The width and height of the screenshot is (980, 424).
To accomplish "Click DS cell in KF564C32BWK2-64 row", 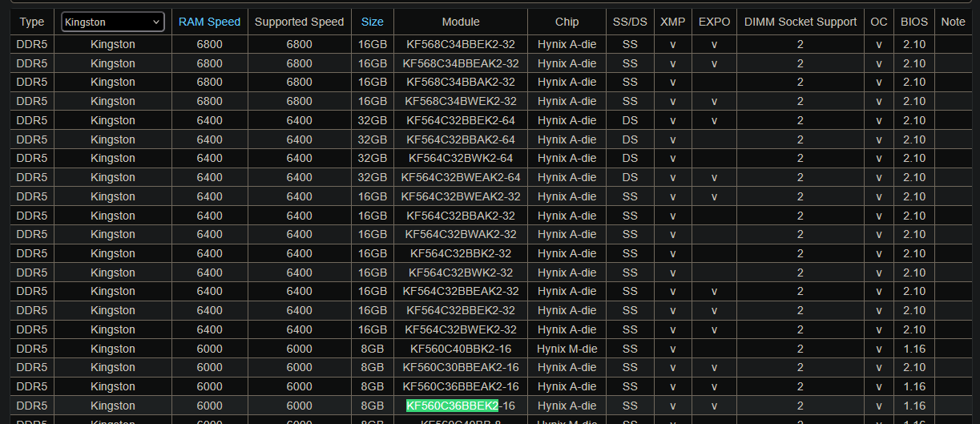I will click(630, 158).
